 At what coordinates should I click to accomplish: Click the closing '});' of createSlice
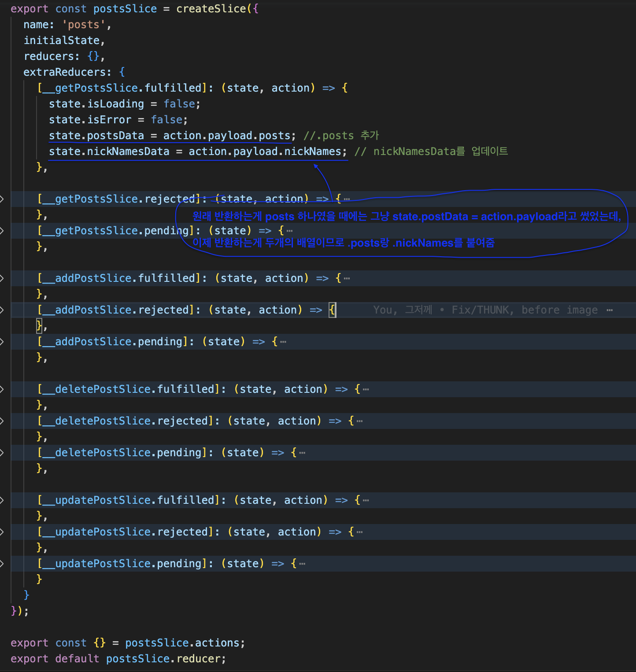tap(20, 611)
